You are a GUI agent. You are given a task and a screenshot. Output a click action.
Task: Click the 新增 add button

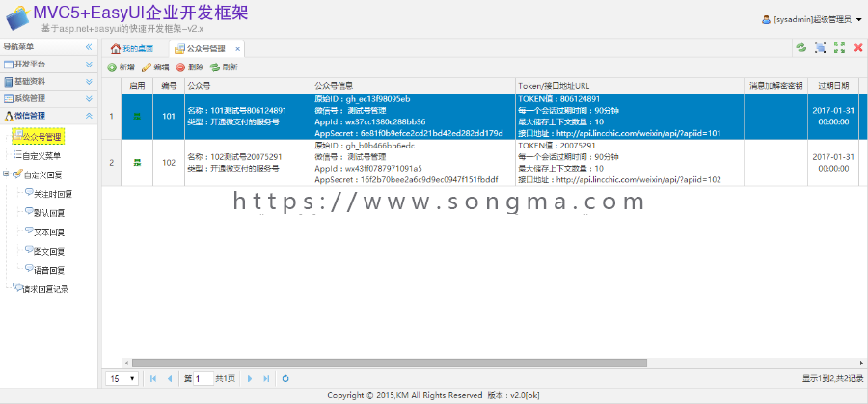point(121,67)
